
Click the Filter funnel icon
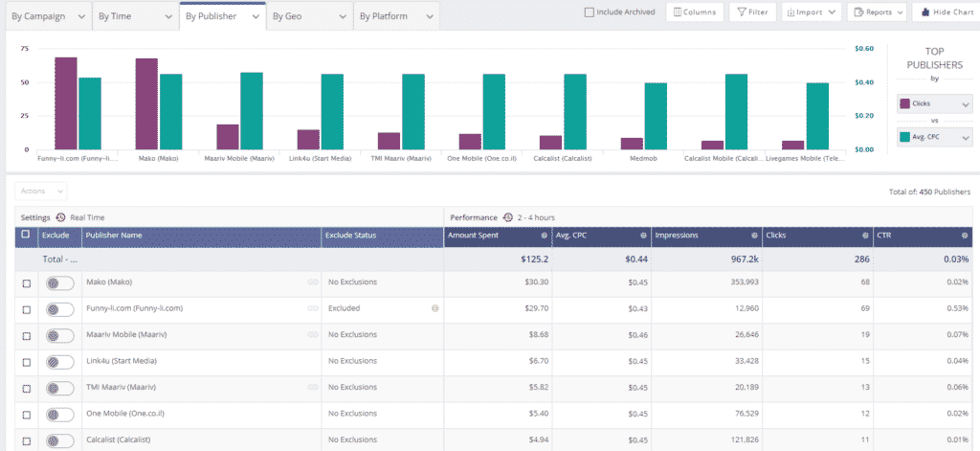[742, 11]
